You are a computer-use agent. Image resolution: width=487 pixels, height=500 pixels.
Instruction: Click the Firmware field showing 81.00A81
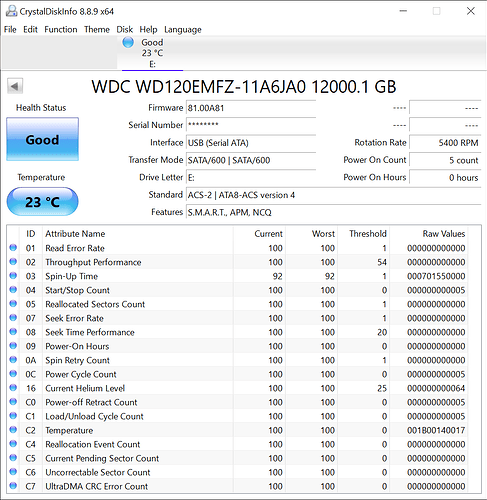[251, 108]
